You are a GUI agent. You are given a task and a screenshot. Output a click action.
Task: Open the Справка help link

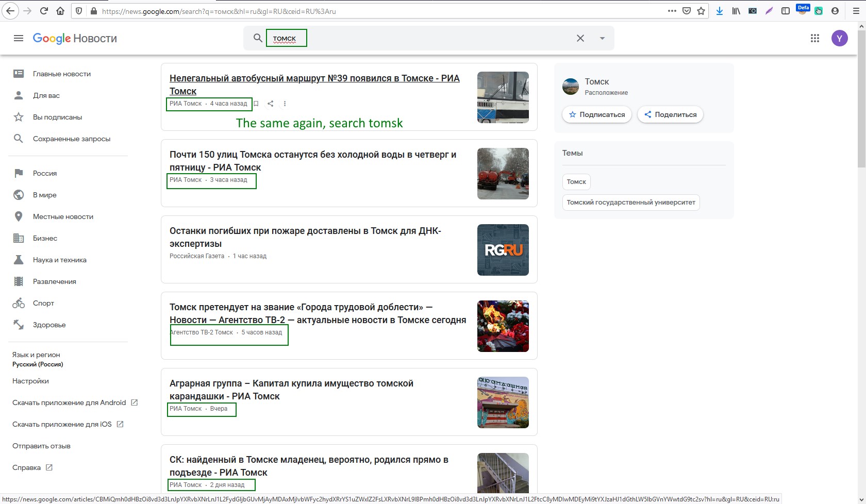click(32, 467)
